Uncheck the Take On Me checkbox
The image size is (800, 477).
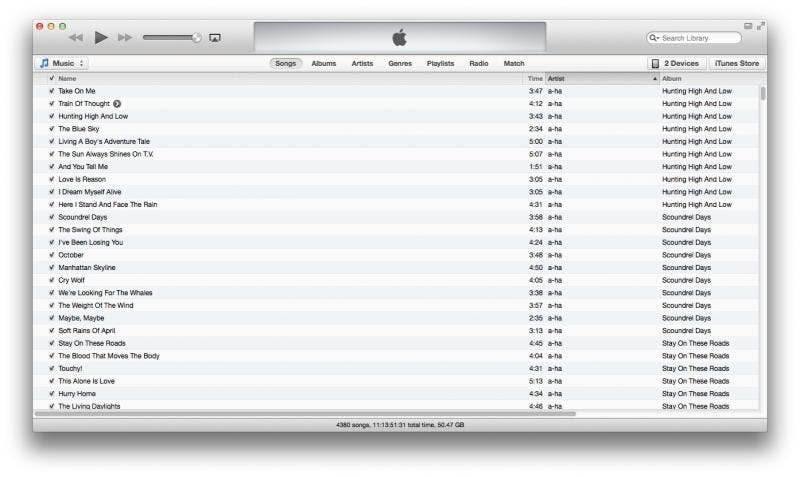click(52, 91)
